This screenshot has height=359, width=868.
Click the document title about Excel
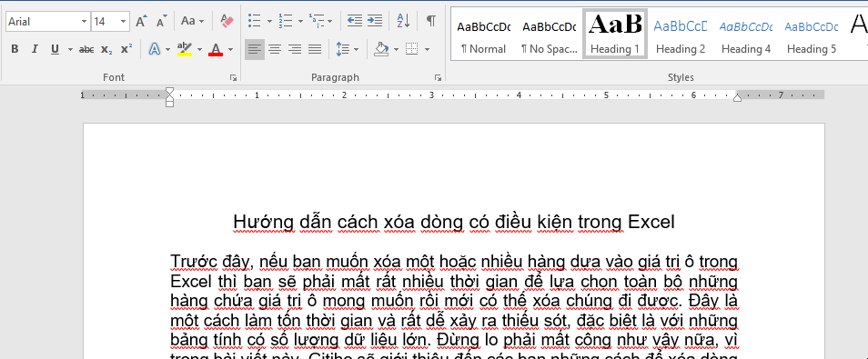pyautogui.click(x=454, y=222)
